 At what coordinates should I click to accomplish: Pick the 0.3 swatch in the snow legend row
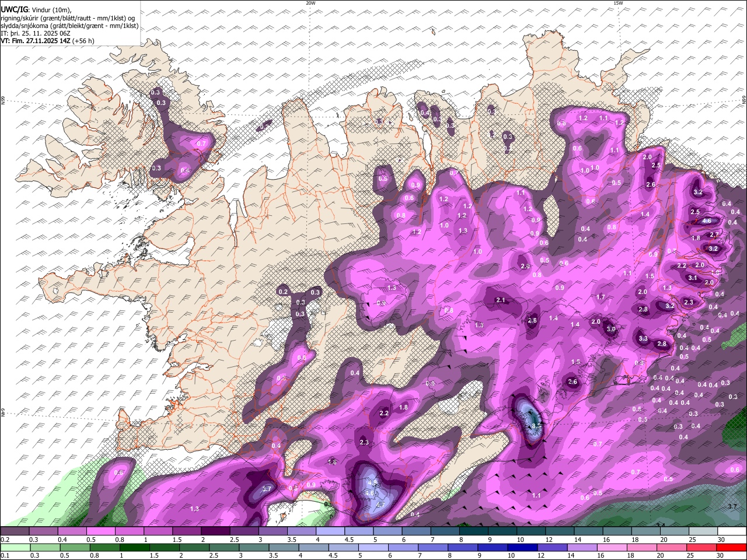[43, 531]
